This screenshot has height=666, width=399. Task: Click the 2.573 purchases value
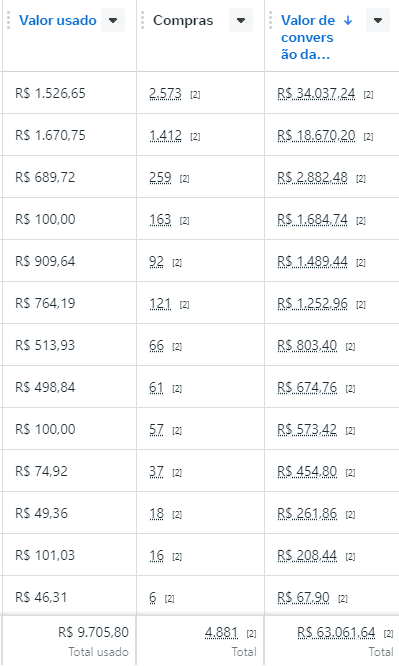[x=165, y=93]
